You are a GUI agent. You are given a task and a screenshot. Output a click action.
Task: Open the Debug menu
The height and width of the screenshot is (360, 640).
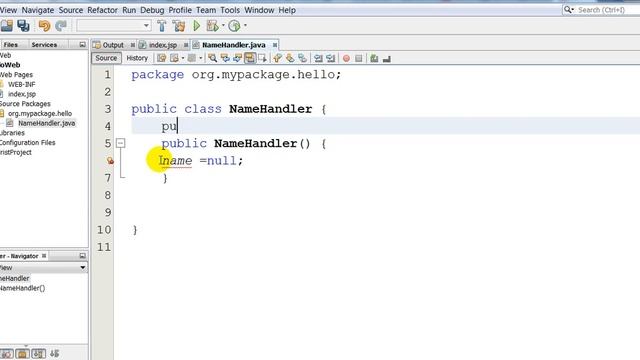click(152, 10)
